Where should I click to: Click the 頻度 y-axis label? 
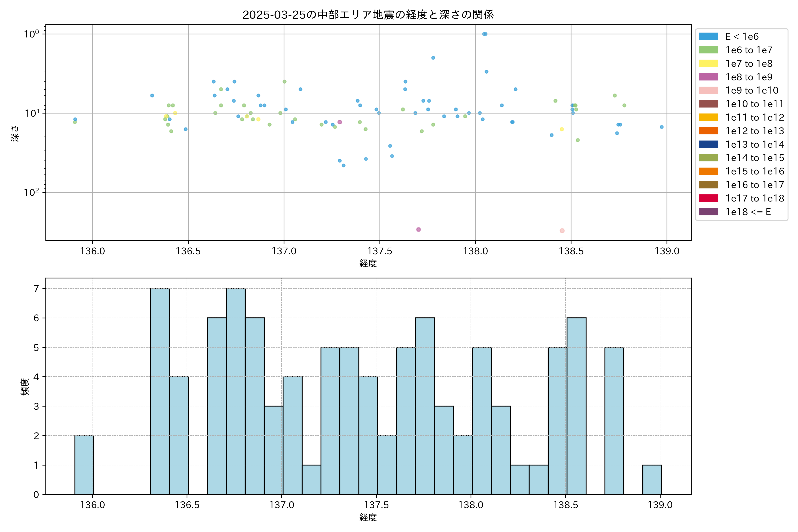point(25,387)
